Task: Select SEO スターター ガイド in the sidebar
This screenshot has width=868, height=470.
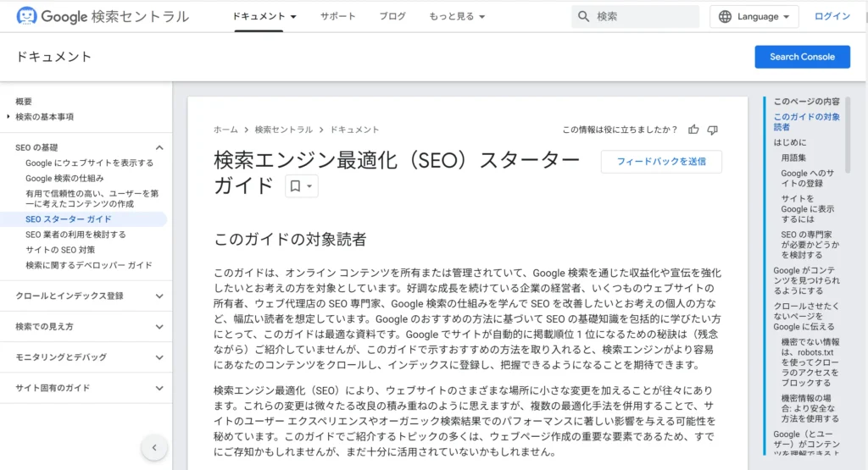Action: click(x=69, y=219)
